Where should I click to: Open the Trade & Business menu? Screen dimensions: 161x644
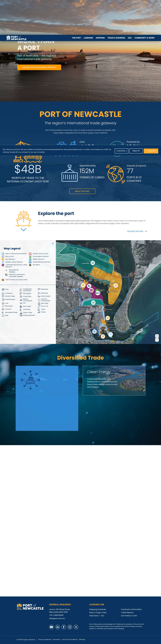click(x=116, y=38)
